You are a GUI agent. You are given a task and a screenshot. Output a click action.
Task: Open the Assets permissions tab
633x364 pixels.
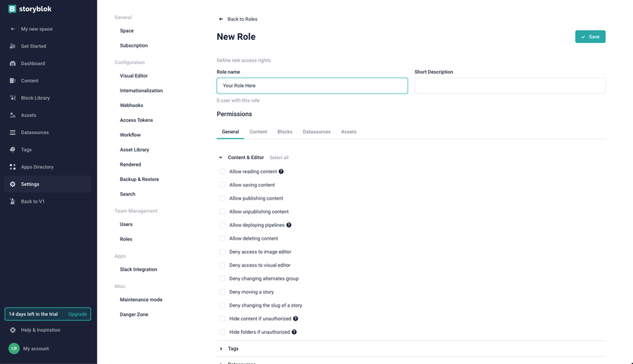[348, 132]
